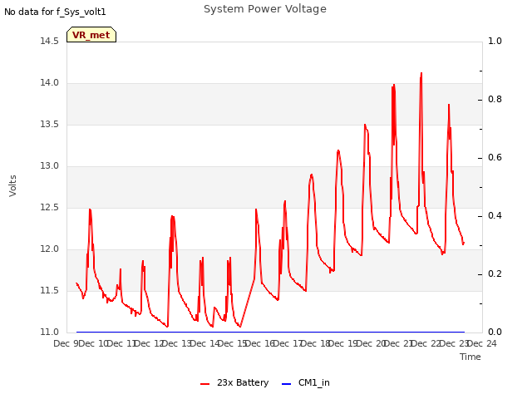Screen dimensions: 532x399
Task: Click the 0.6 right axis tick label
Action: coord(495,158)
